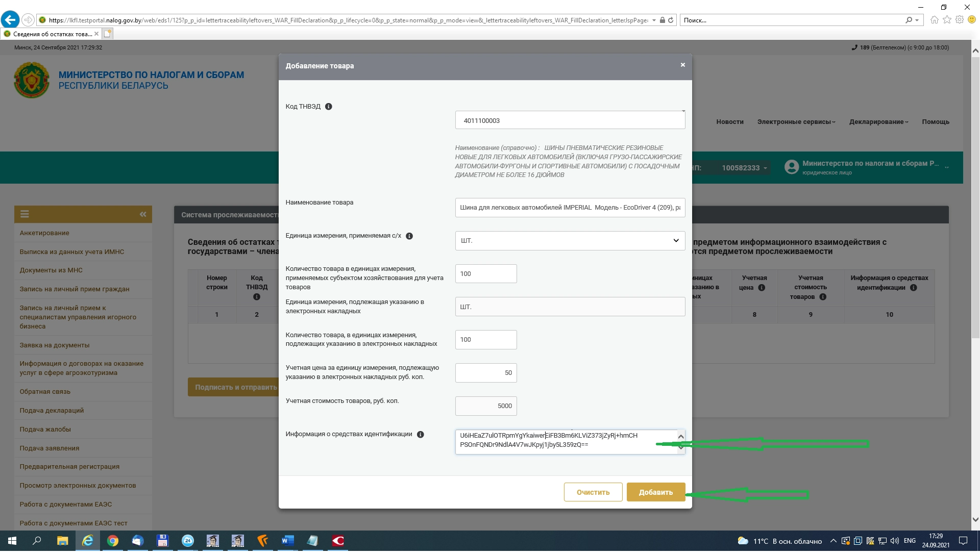Click the volume icon in system tray
The height and width of the screenshot is (555, 980).
894,541
